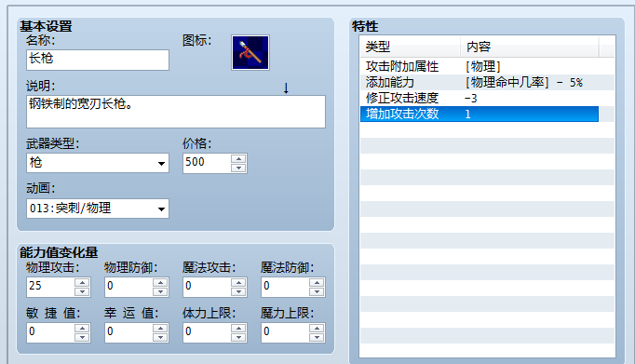Select the 添加能力 trait row

click(x=480, y=82)
